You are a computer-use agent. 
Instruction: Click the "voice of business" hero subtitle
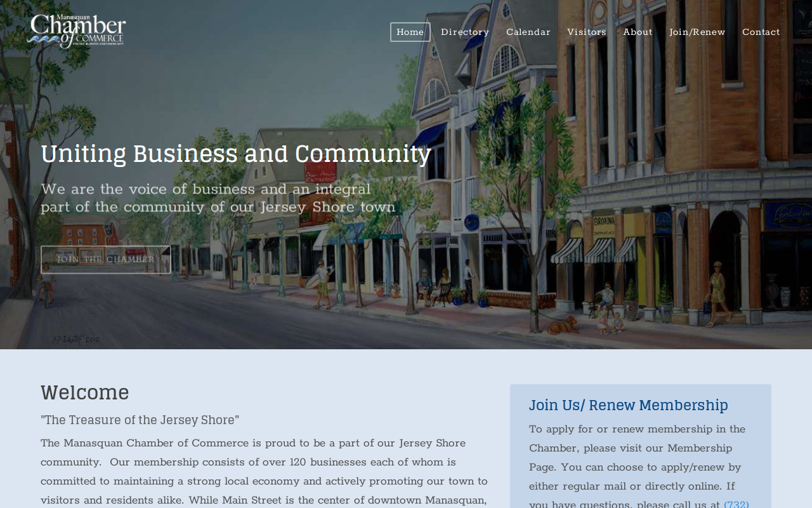218,198
